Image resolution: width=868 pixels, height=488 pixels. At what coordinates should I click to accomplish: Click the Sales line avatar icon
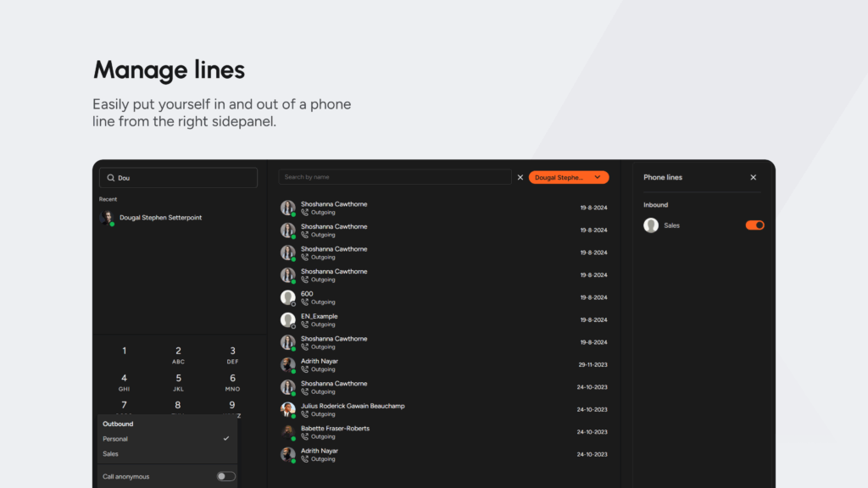(651, 225)
